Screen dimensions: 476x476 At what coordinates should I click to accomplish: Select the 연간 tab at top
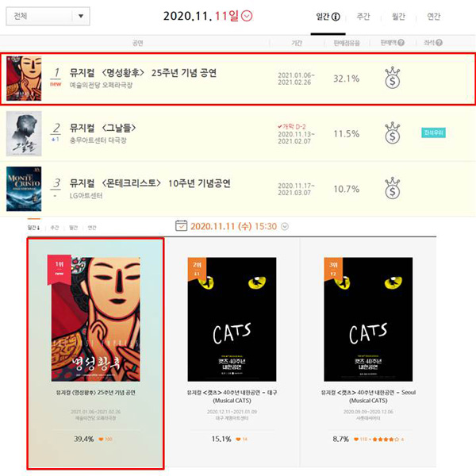click(433, 17)
